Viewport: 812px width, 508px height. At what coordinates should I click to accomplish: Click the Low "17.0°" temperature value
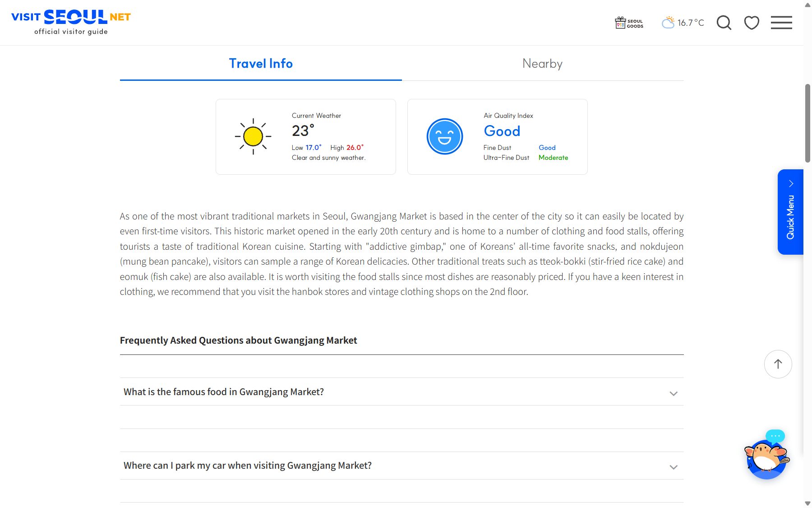[314, 148]
